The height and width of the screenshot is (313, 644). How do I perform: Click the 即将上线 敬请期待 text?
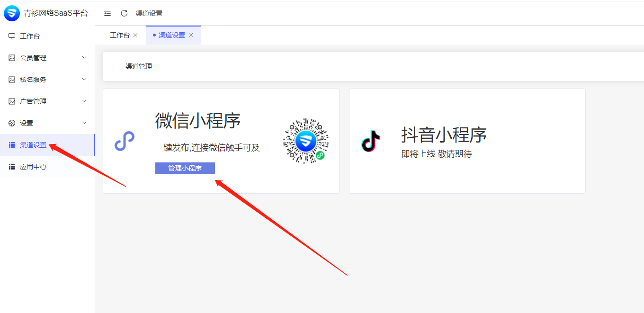pos(437,154)
